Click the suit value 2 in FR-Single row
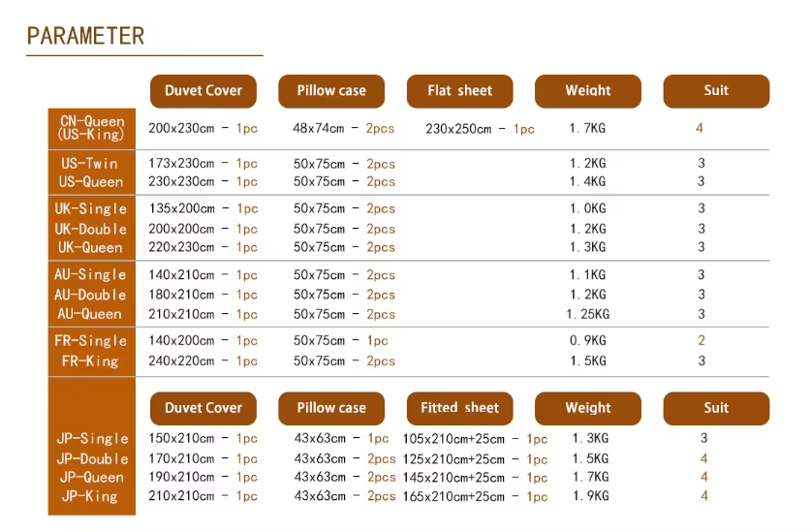This screenshot has height=532, width=811. coord(702,340)
